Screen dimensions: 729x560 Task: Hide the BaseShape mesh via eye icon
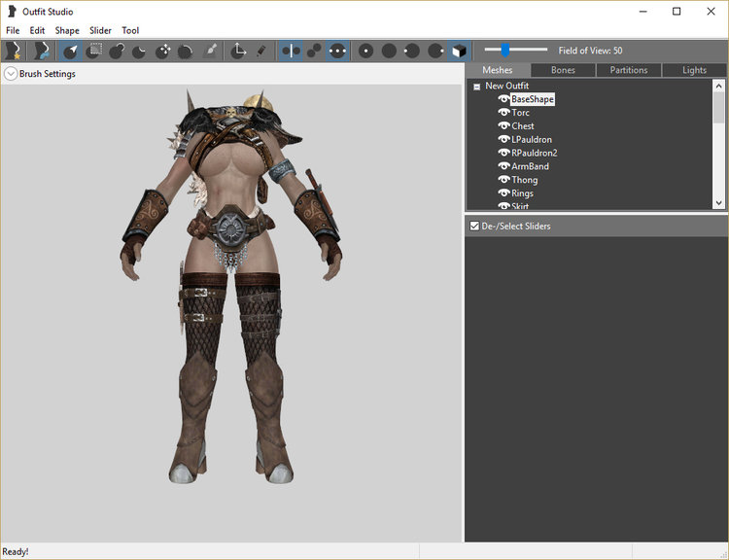coord(503,99)
